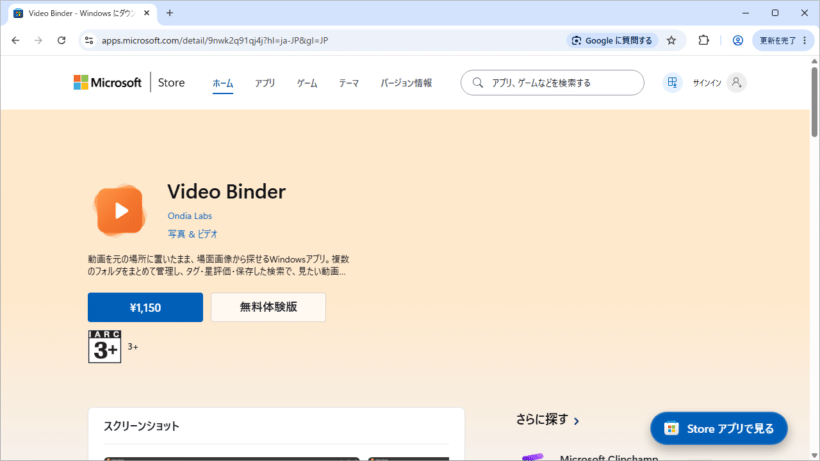Go back with the browser back arrow

click(16, 40)
